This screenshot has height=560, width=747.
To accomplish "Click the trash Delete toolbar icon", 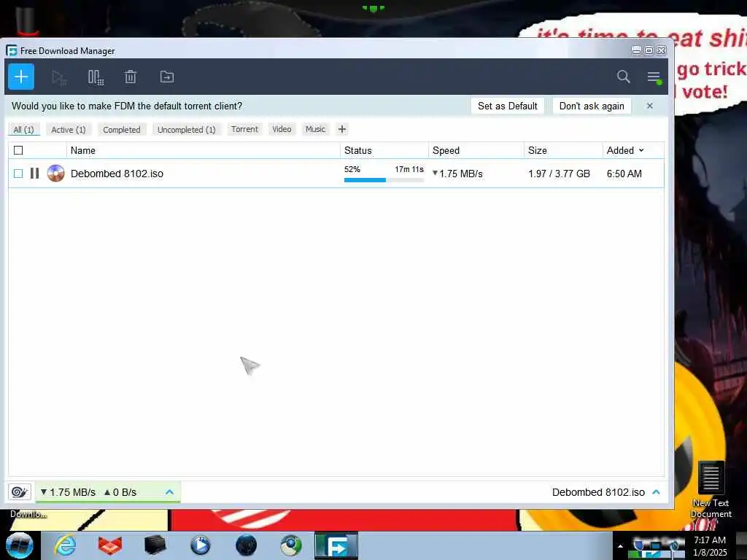I will click(131, 77).
